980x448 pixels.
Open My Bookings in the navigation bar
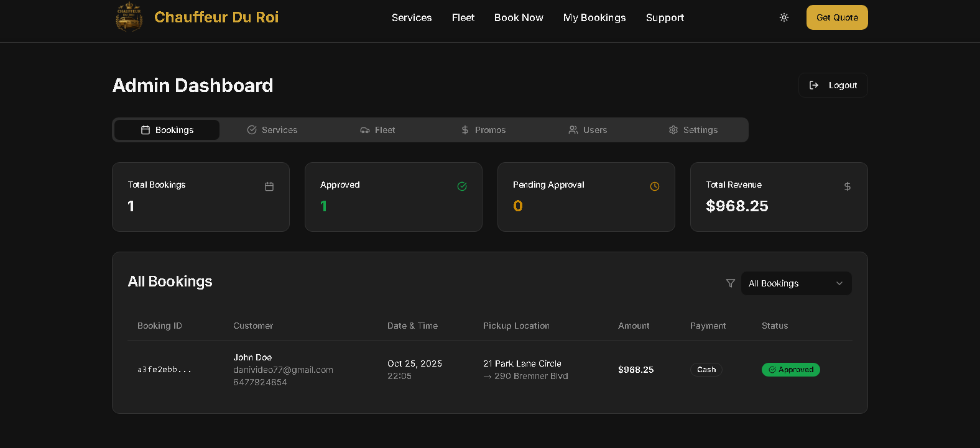(594, 17)
